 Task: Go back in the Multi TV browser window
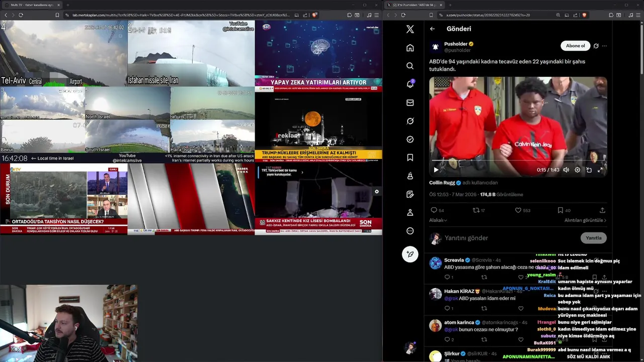[x=6, y=15]
